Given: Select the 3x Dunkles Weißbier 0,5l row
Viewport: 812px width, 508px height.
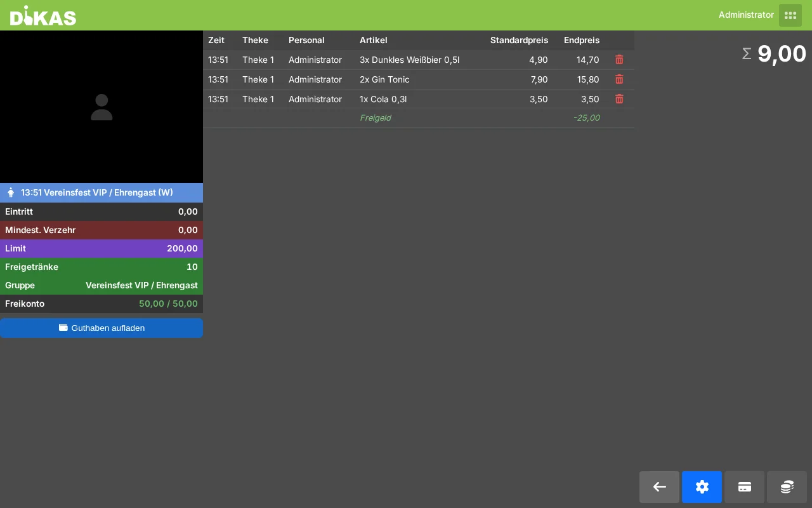Looking at the screenshot, I should click(419, 60).
